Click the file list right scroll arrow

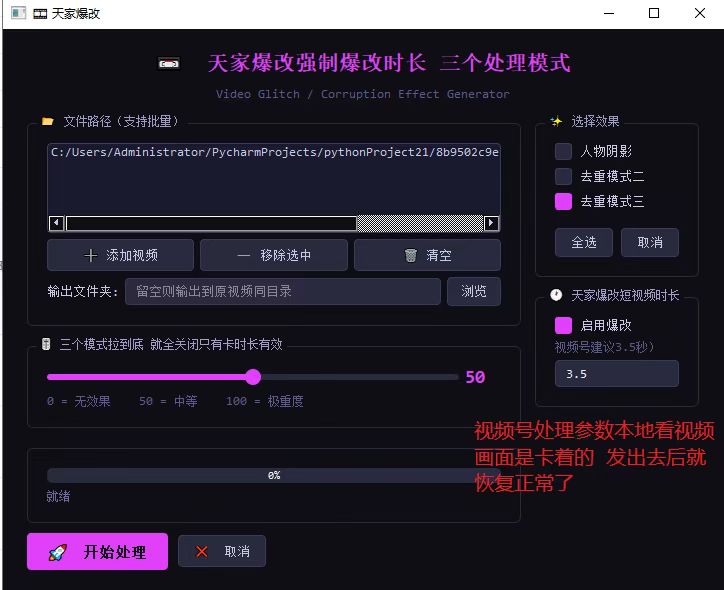pyautogui.click(x=491, y=223)
